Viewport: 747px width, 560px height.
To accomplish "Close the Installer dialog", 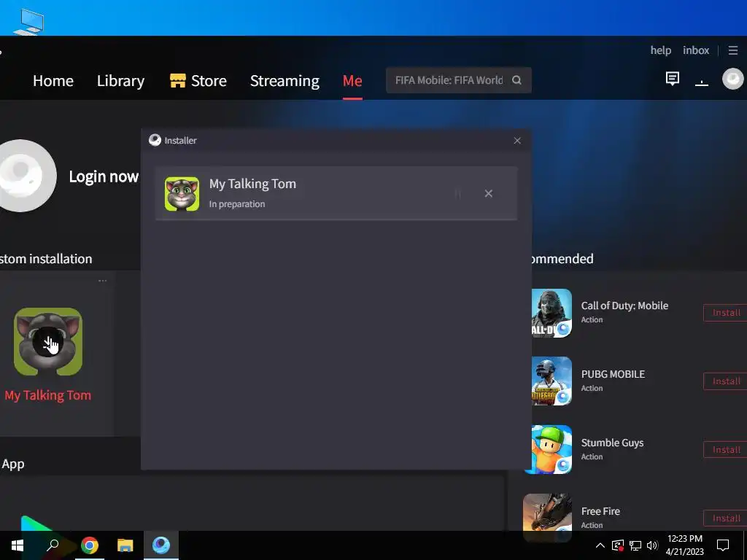I will (517, 141).
